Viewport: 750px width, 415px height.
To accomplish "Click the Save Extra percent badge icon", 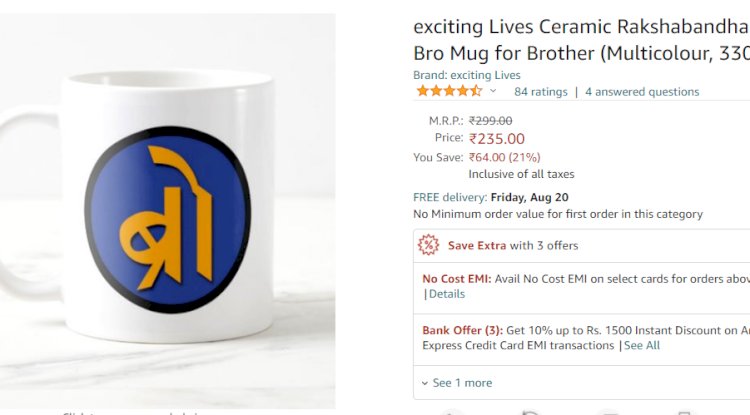I will point(428,245).
